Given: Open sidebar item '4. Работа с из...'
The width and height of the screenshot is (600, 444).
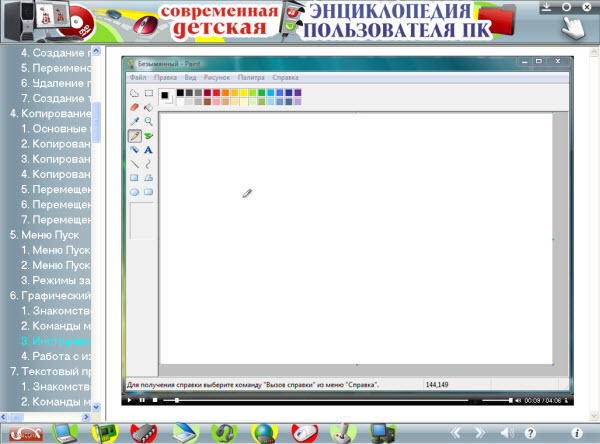Looking at the screenshot, I should coord(56,356).
